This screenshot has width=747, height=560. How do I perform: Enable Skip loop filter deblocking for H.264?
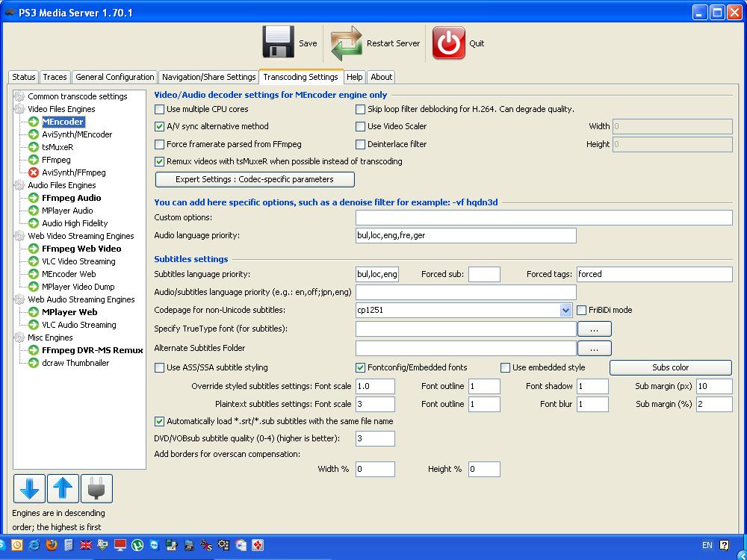pyautogui.click(x=360, y=110)
